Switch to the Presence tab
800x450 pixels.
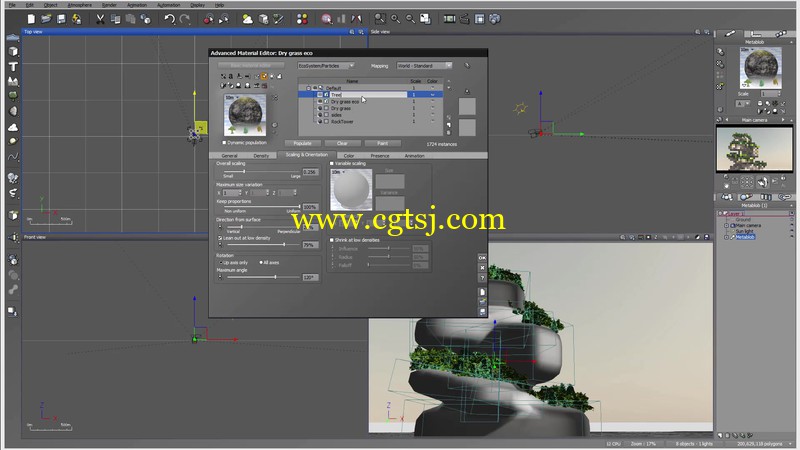click(380, 155)
